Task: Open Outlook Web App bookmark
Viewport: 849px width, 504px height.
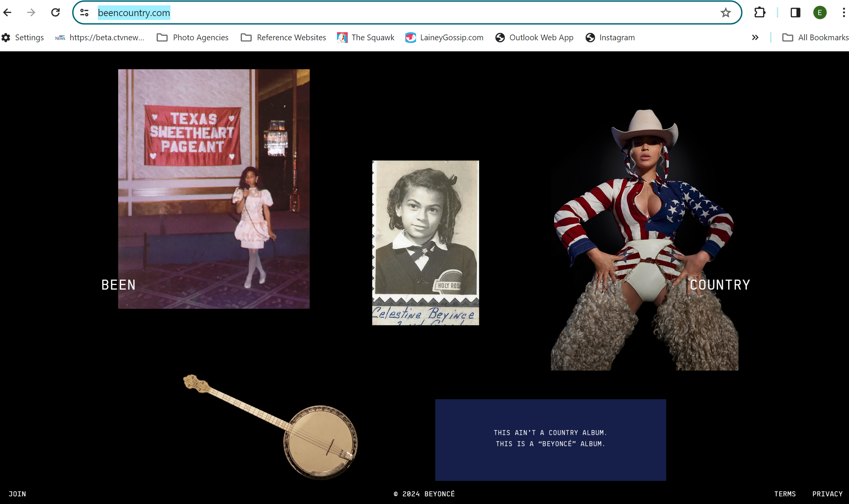Action: click(534, 38)
